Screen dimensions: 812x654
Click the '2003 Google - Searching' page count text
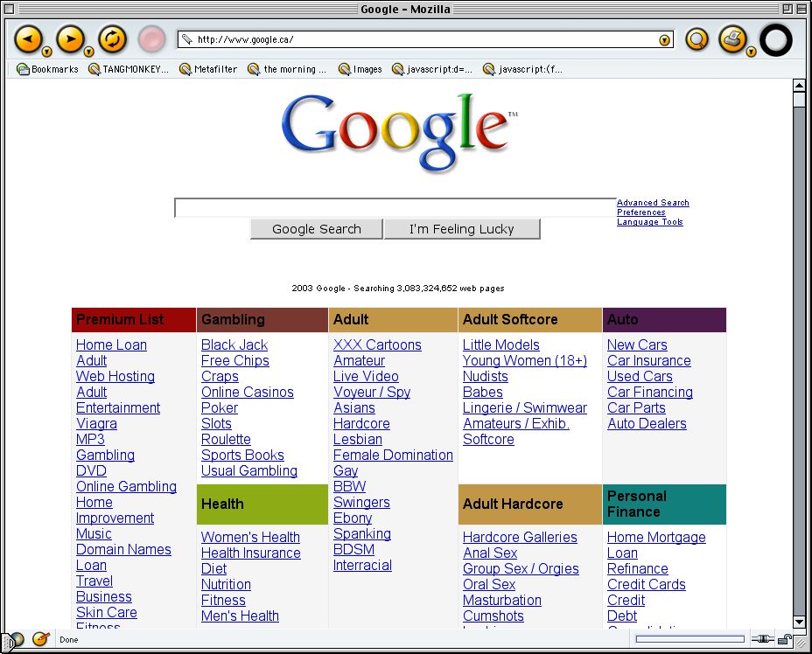coord(398,289)
